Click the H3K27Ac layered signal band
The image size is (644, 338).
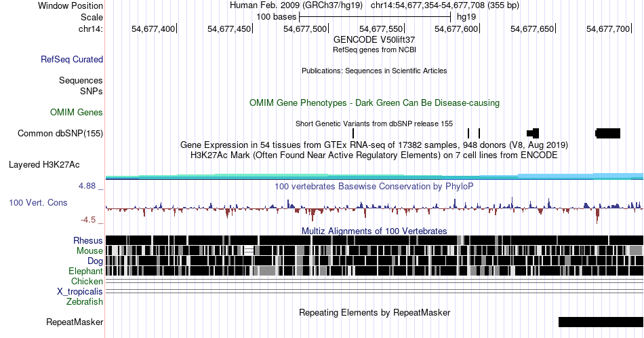374,177
